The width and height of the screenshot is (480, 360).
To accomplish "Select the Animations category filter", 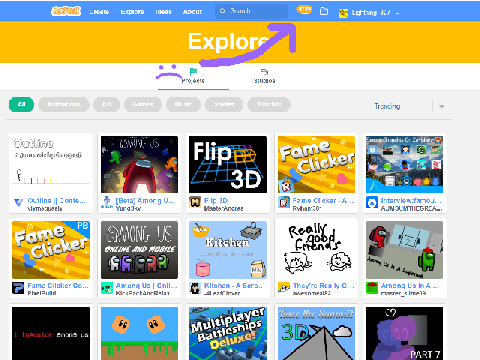I will pos(64,104).
